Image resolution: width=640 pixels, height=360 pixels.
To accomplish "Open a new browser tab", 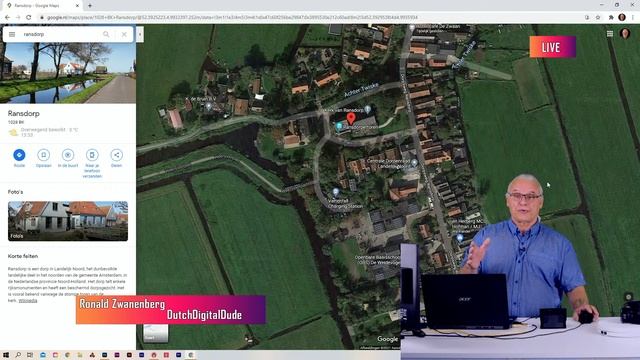I will 90,6.
